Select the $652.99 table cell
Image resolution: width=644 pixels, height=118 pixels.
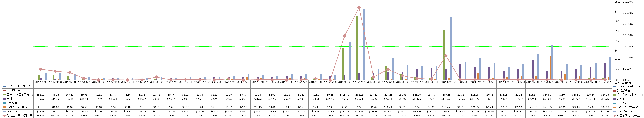[359, 95]
